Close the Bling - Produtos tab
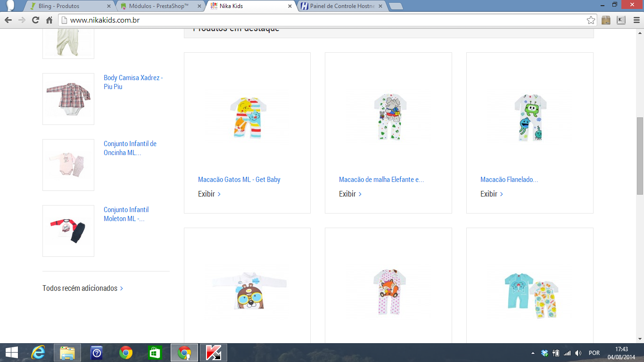The height and width of the screenshot is (362, 644). click(109, 6)
